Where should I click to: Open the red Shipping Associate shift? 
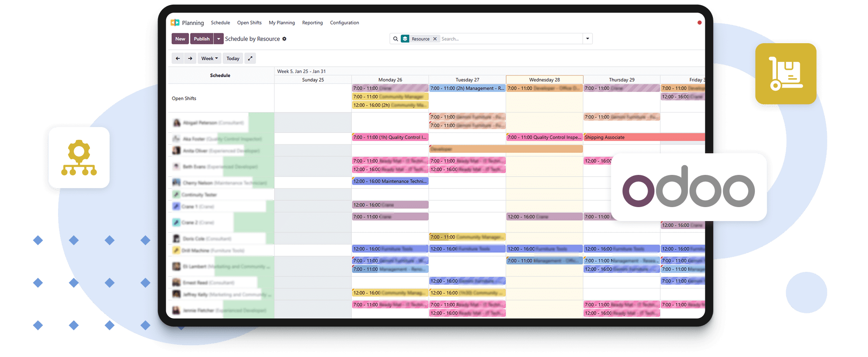pos(644,137)
